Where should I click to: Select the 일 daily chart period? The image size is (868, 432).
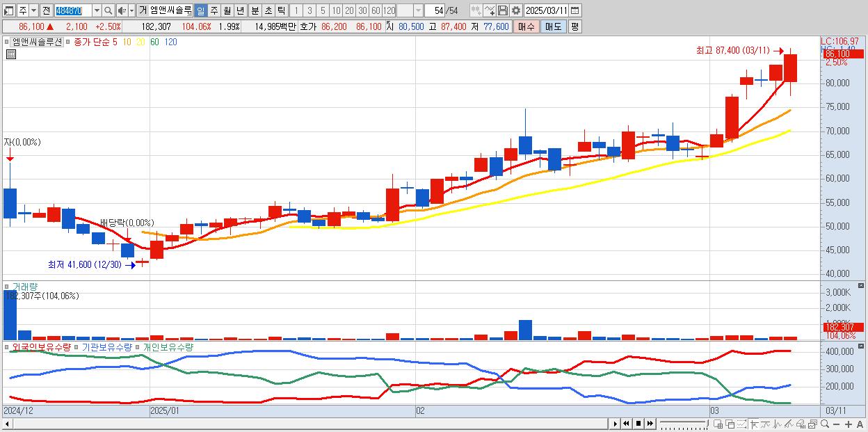click(200, 10)
